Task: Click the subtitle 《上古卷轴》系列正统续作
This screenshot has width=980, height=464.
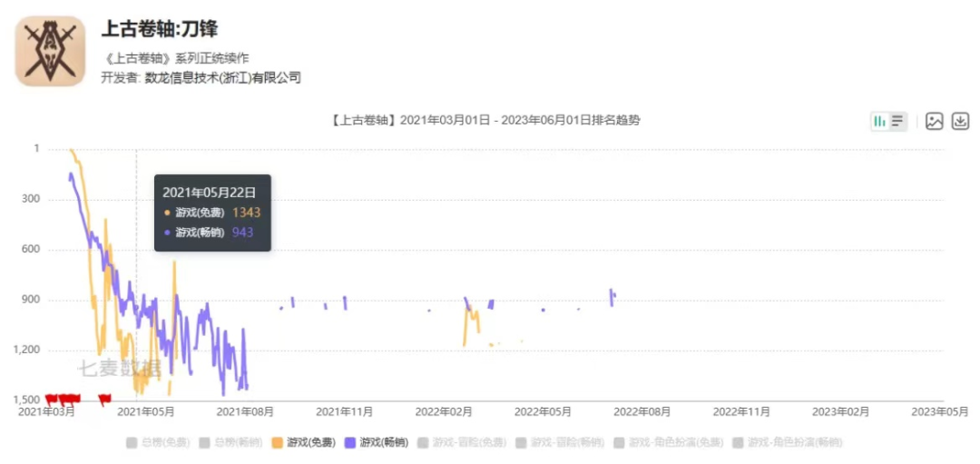Action: coord(175,59)
